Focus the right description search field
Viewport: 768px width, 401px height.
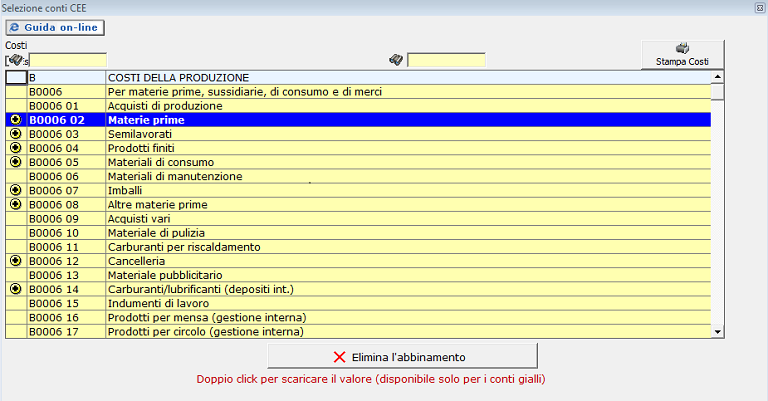[446, 60]
